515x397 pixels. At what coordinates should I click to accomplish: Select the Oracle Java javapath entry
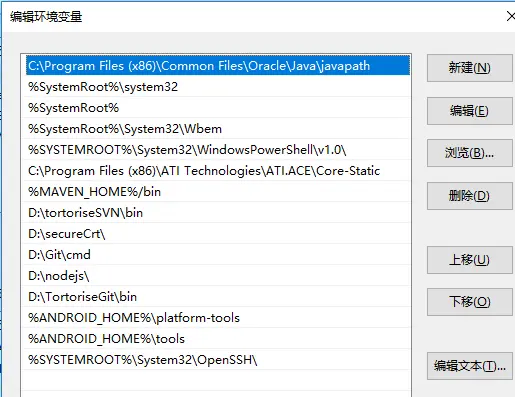click(218, 66)
